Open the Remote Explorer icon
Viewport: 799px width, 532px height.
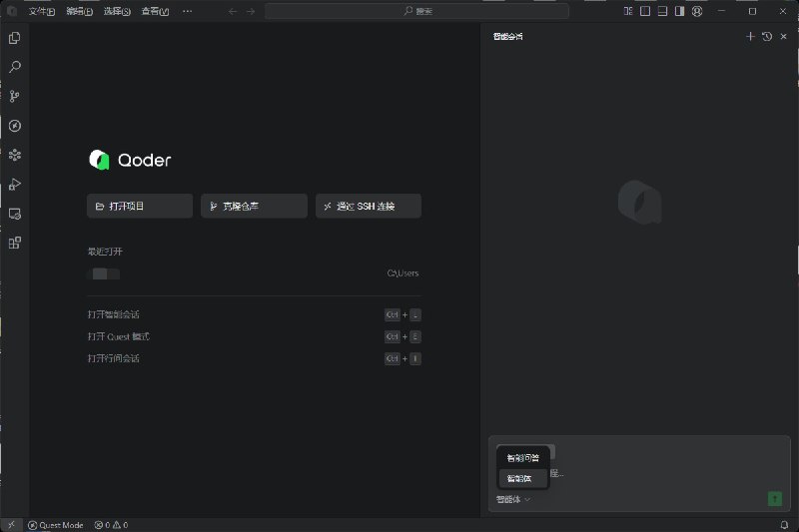[x=14, y=214]
